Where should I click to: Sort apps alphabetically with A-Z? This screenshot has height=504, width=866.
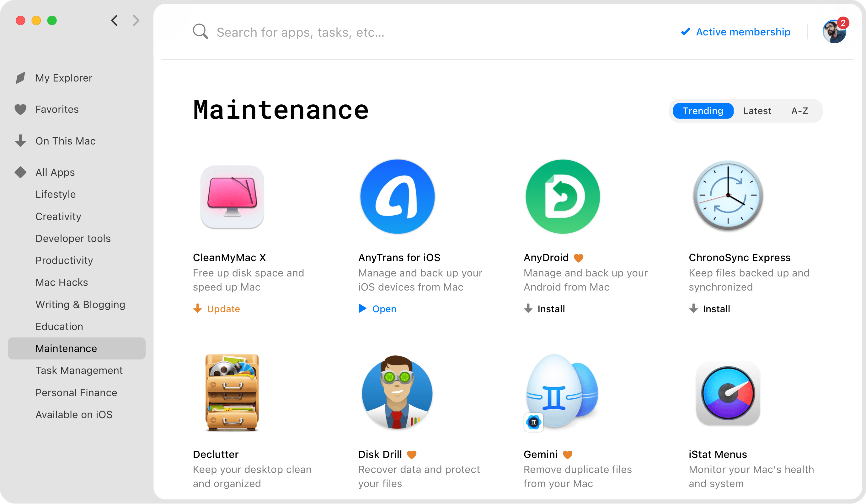pos(800,111)
